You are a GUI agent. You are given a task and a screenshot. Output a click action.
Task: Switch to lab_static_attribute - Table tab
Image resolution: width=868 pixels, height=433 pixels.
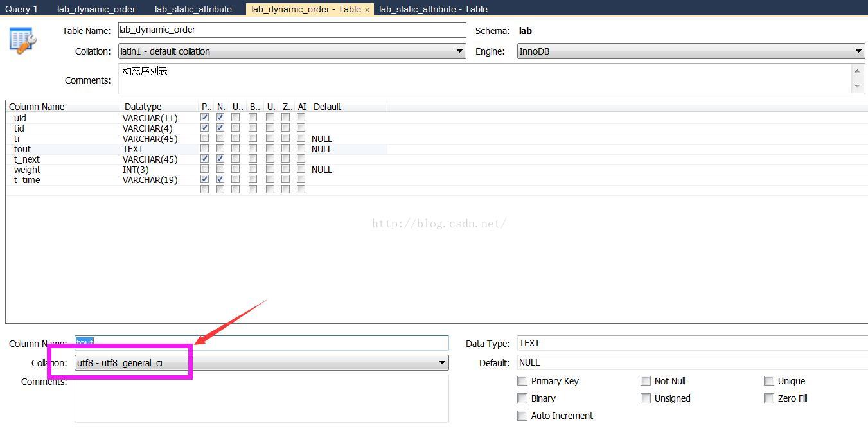click(433, 9)
